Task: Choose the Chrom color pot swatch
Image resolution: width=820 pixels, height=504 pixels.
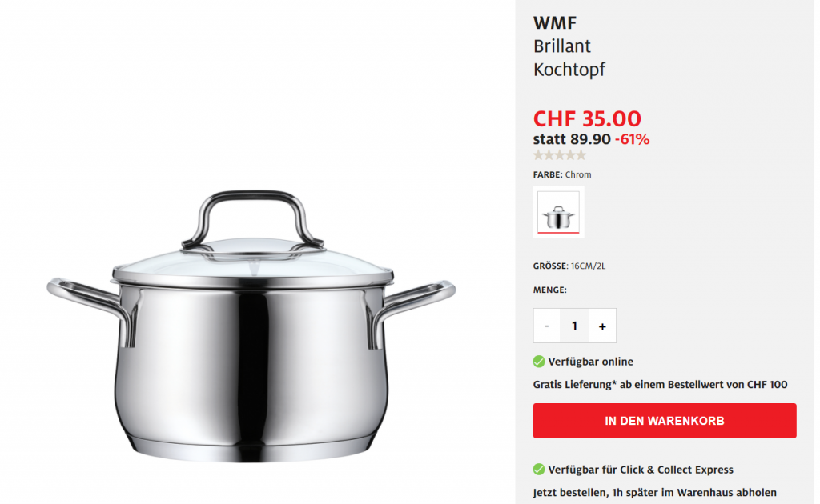Action: [558, 212]
